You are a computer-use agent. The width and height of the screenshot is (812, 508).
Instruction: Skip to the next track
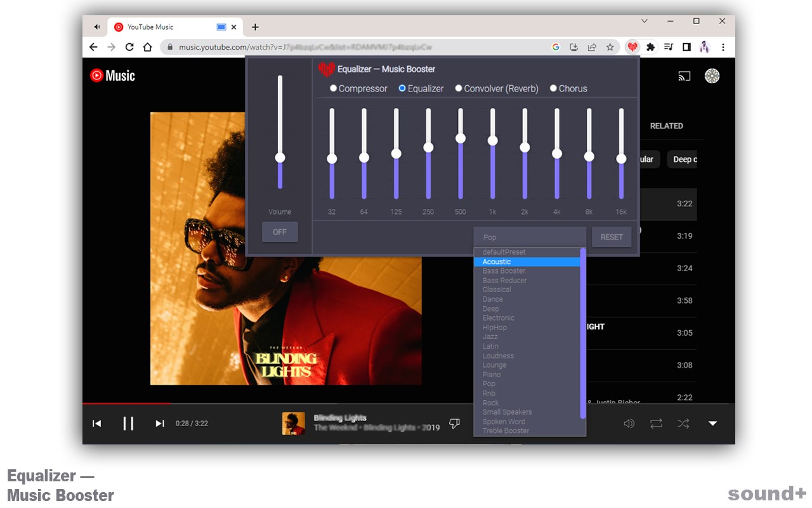[x=160, y=424]
